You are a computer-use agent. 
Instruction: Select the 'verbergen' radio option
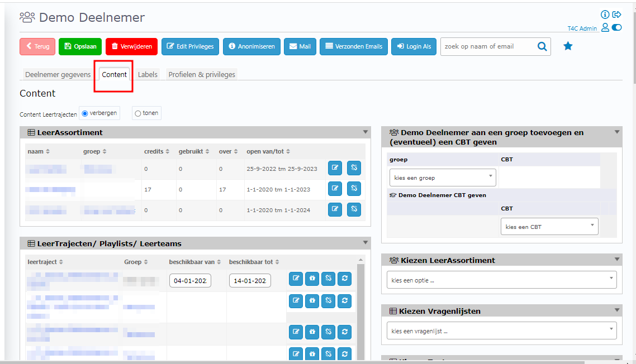point(85,113)
